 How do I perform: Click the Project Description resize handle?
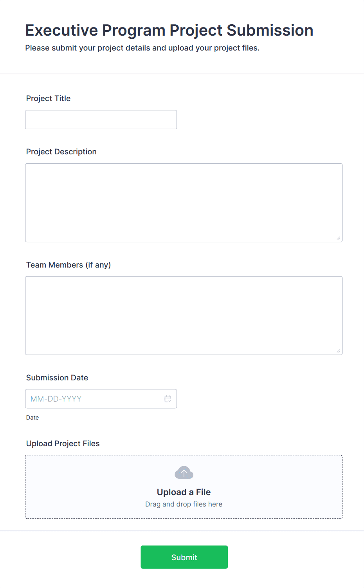point(339,238)
